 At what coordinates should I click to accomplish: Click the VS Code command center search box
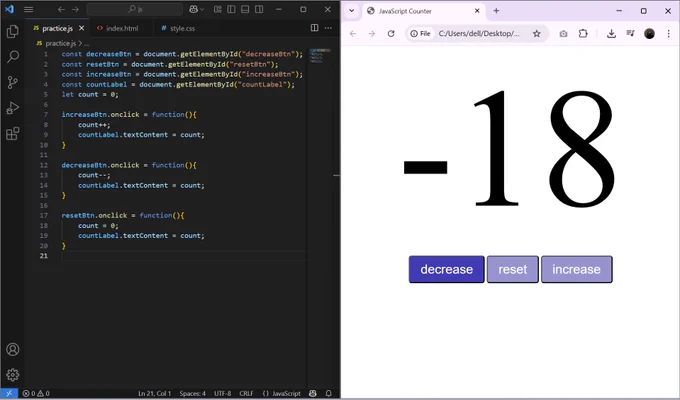point(135,9)
